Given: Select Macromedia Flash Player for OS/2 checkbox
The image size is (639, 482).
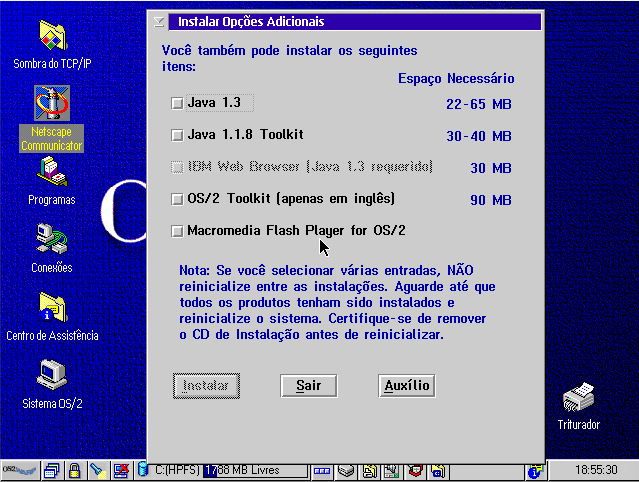Looking at the screenshot, I should [178, 231].
